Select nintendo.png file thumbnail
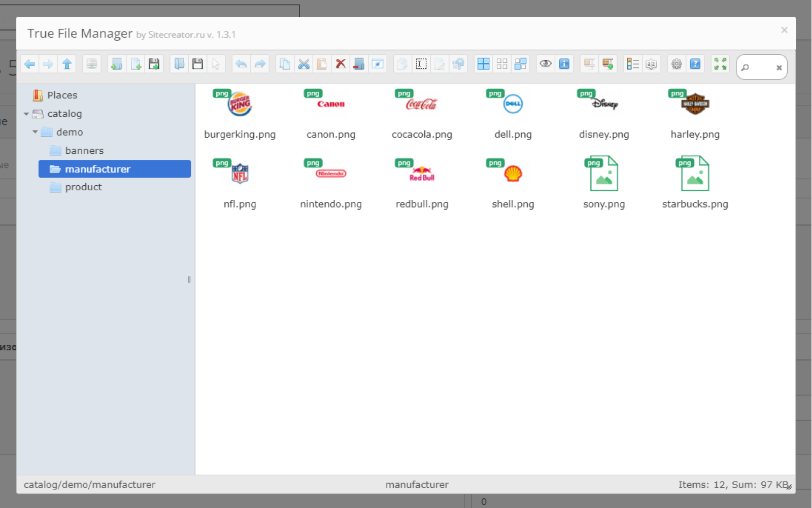This screenshot has width=812, height=508. coord(331,174)
